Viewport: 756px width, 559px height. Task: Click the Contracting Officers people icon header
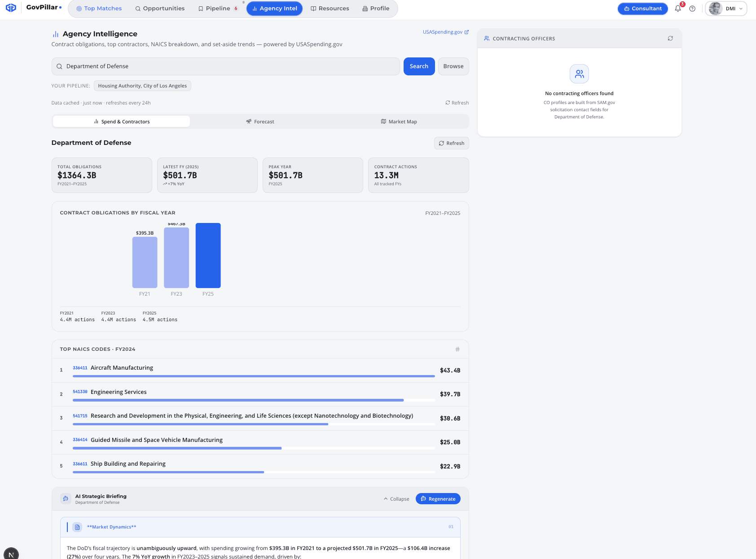487,39
